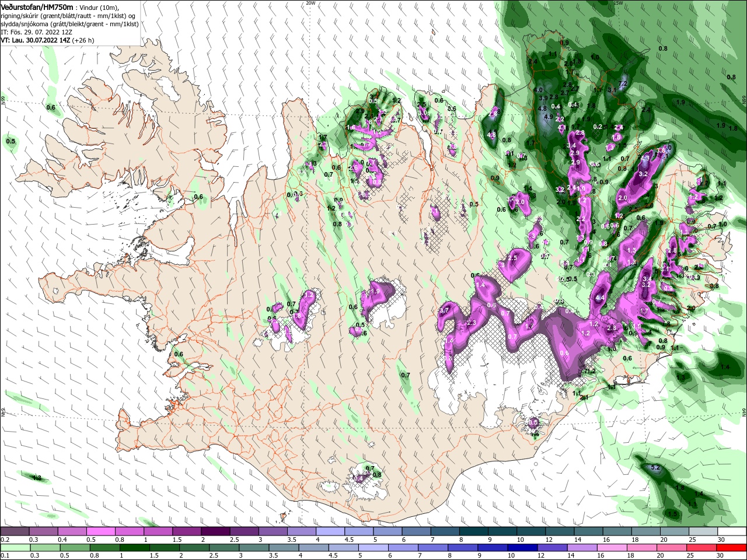This screenshot has width=747, height=560.
Task: Select the bright pink 0.5 swatch in upper legend
Action: pyautogui.click(x=100, y=531)
